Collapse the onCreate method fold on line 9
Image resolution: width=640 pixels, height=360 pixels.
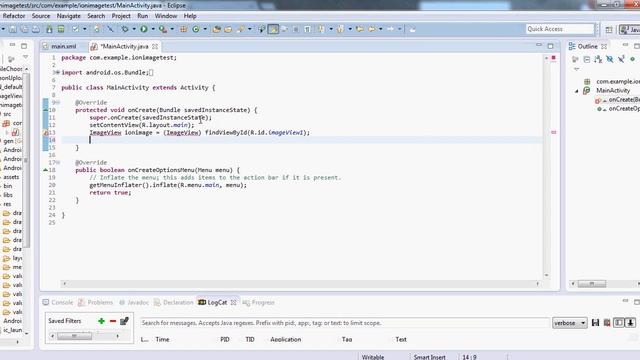pos(58,102)
